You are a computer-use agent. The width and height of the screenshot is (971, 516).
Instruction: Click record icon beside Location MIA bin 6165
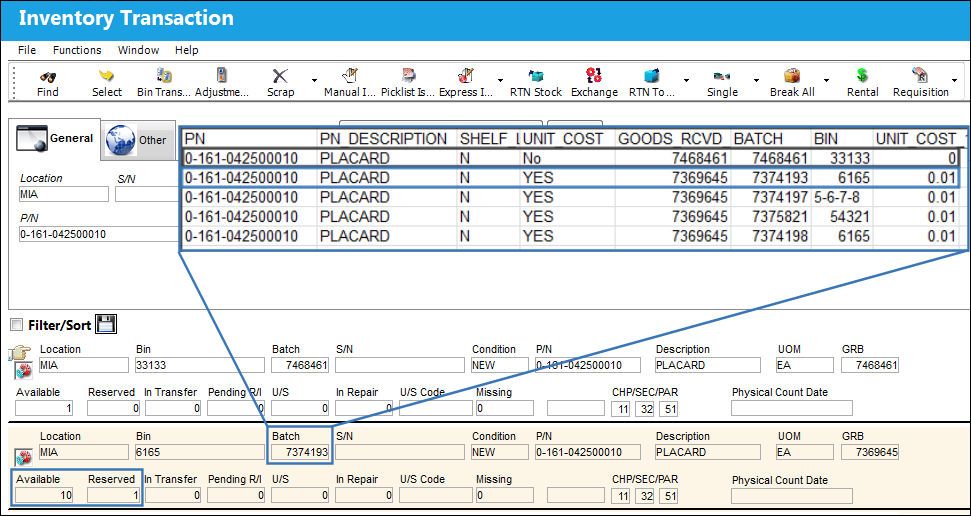click(23, 458)
